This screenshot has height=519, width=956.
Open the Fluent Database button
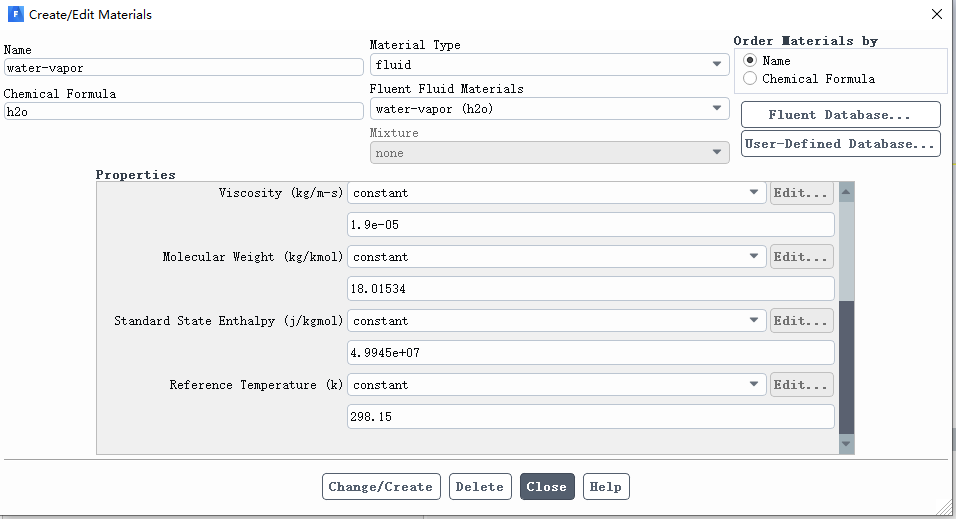(841, 115)
